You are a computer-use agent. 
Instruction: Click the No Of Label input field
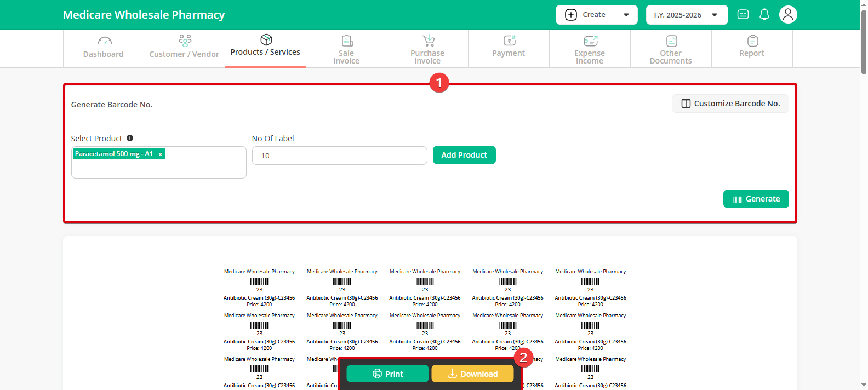point(339,156)
